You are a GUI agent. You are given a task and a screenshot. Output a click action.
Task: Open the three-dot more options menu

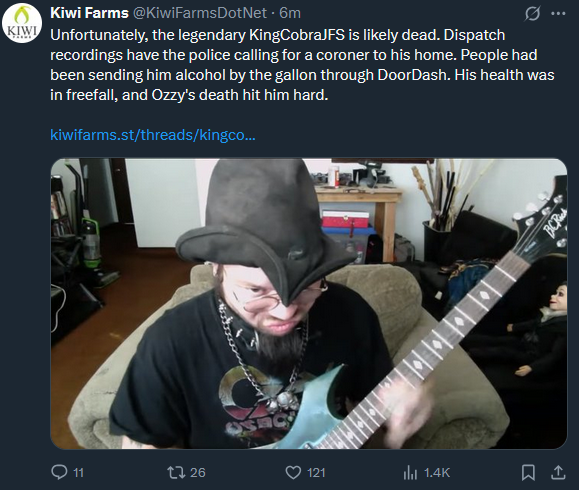558,14
